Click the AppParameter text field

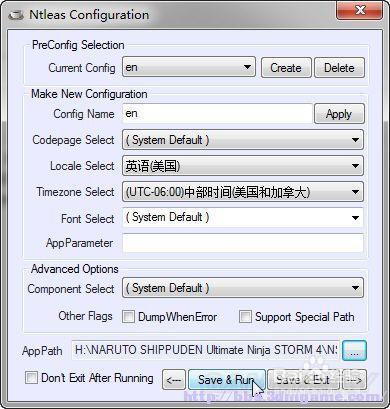(243, 243)
